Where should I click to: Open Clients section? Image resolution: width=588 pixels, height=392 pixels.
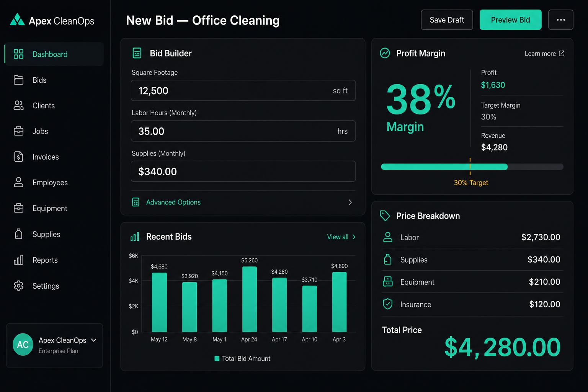[x=54, y=105]
